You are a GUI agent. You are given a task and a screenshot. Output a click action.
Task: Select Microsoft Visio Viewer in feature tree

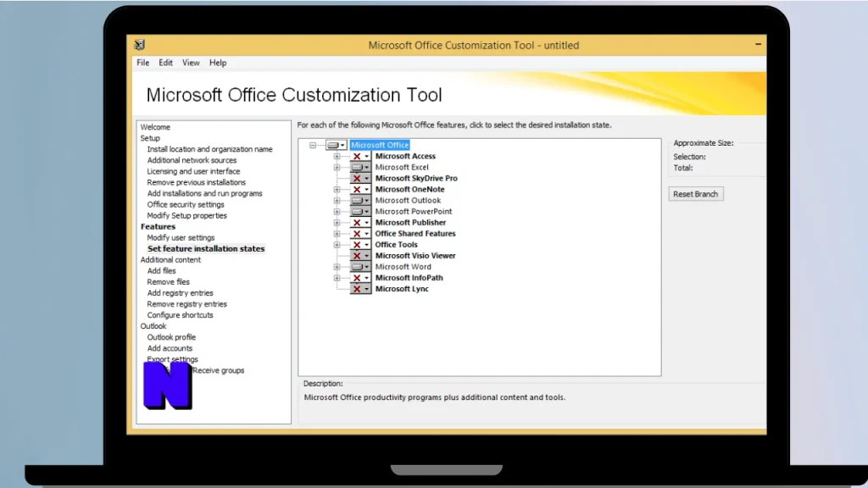coord(415,256)
